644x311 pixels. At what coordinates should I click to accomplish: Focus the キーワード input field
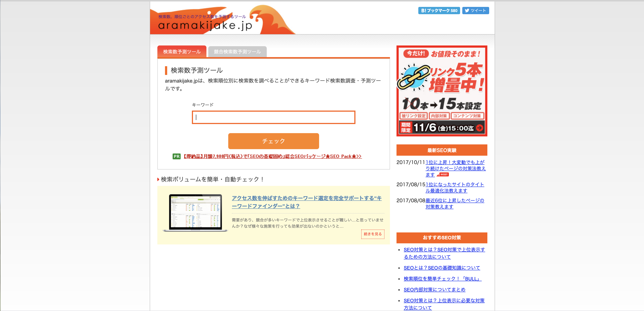pyautogui.click(x=273, y=117)
